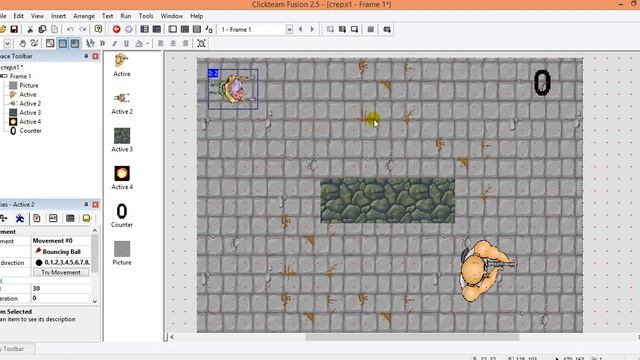This screenshot has width=640, height=360.
Task: Click the grey Stop icon next to Run
Action: click(x=129, y=29)
